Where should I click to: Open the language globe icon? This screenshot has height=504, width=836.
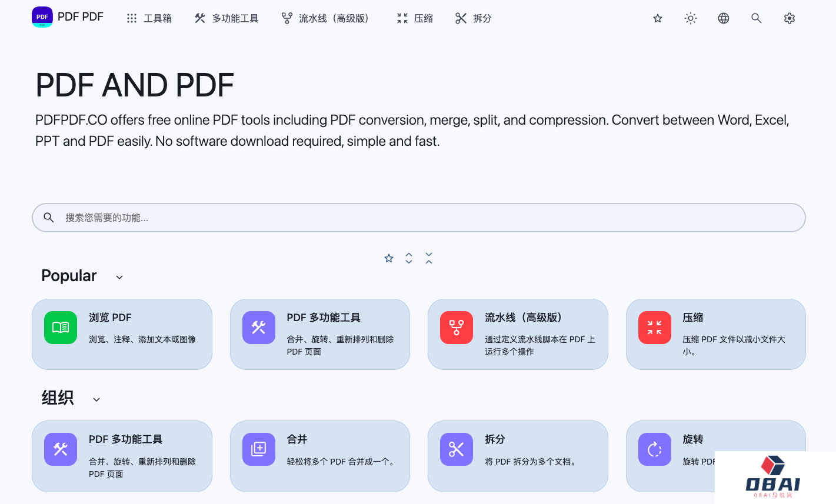[x=723, y=18]
